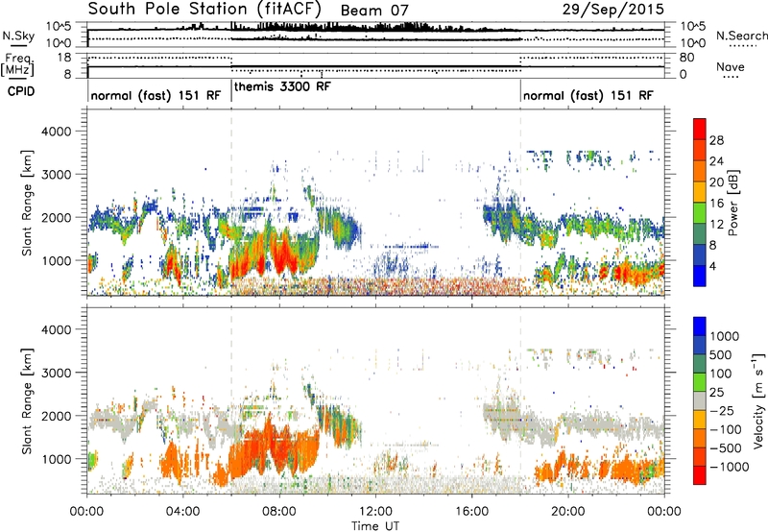Click the '16:00' time axis label
The height and width of the screenshot is (532, 768).
[x=471, y=512]
